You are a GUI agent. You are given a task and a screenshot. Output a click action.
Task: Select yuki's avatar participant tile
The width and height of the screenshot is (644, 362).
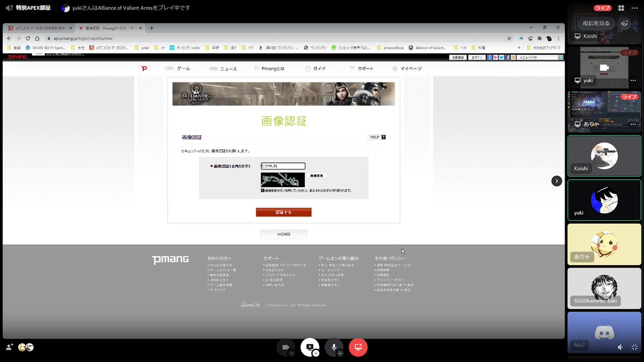(604, 200)
